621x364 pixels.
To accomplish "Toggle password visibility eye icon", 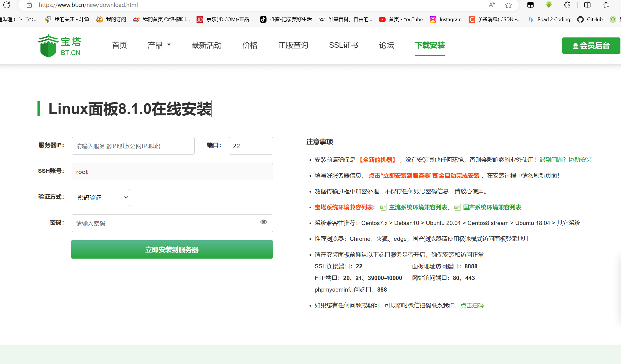I will (263, 222).
